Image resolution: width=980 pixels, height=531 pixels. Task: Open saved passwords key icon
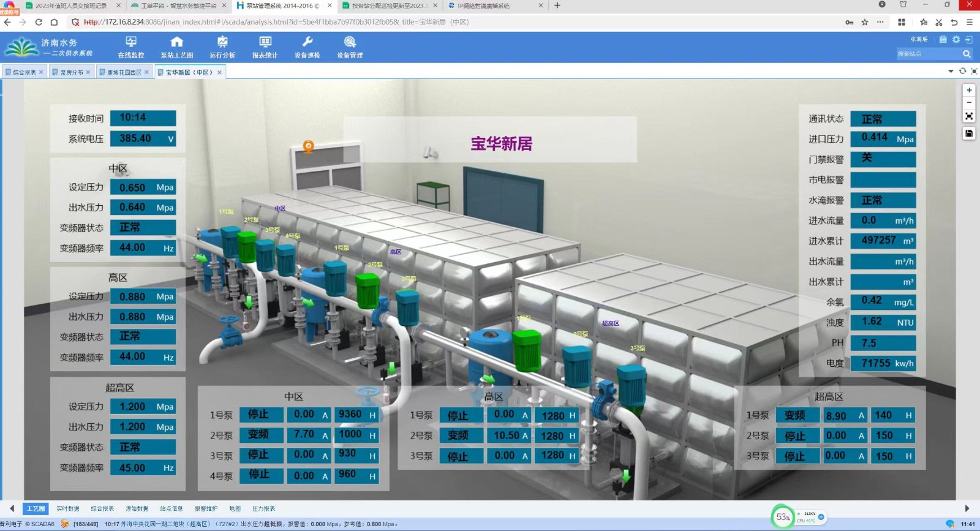click(850, 22)
